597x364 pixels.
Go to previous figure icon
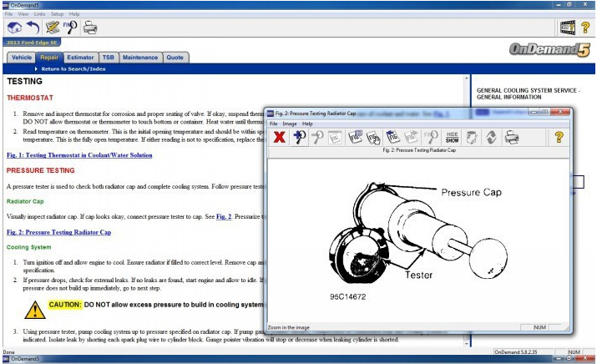coord(392,138)
